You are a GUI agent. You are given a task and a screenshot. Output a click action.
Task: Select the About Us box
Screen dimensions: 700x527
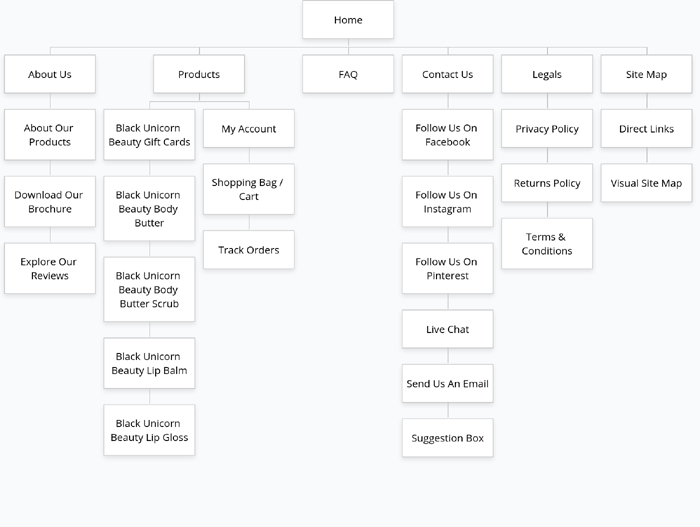pyautogui.click(x=50, y=75)
